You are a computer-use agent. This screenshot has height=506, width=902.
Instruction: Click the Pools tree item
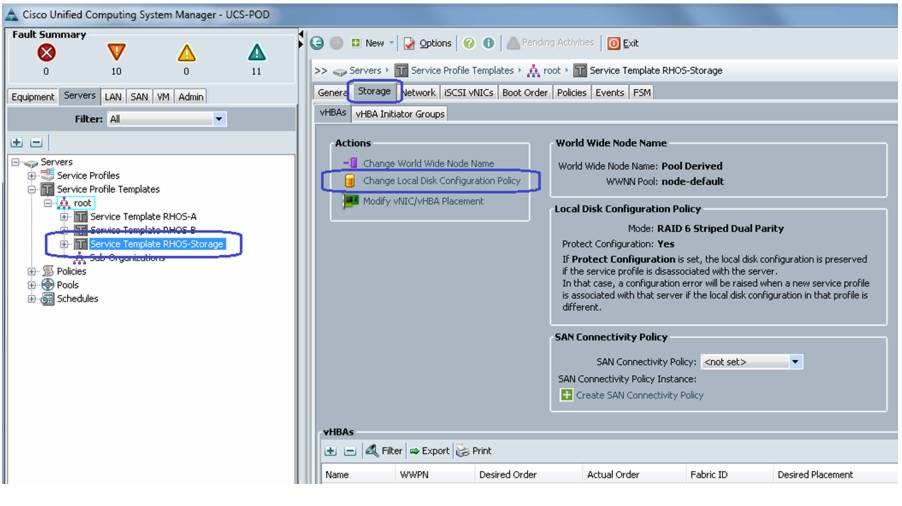[67, 285]
